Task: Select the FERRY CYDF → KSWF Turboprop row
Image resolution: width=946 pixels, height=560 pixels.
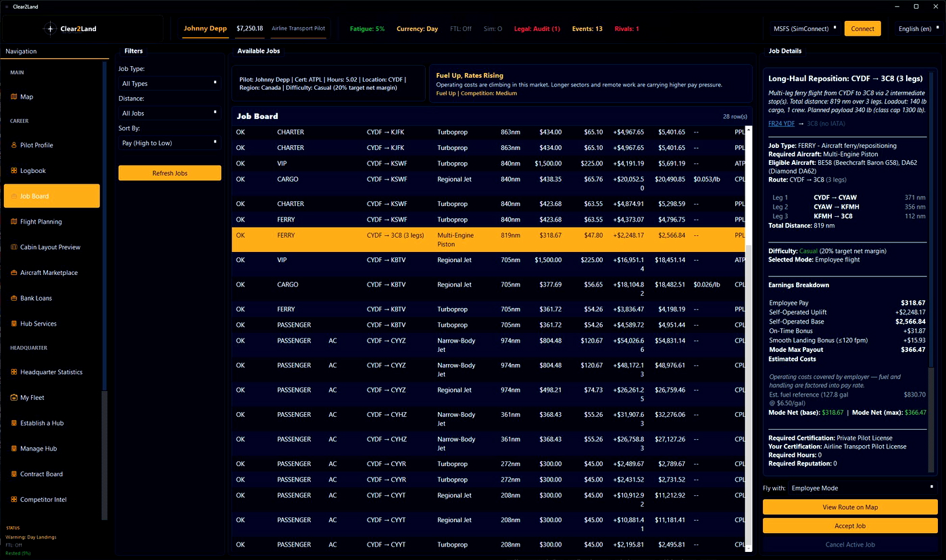Action: coord(488,220)
